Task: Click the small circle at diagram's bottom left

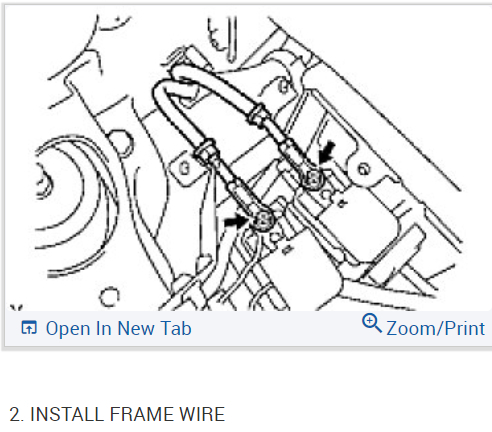Action: tap(109, 297)
